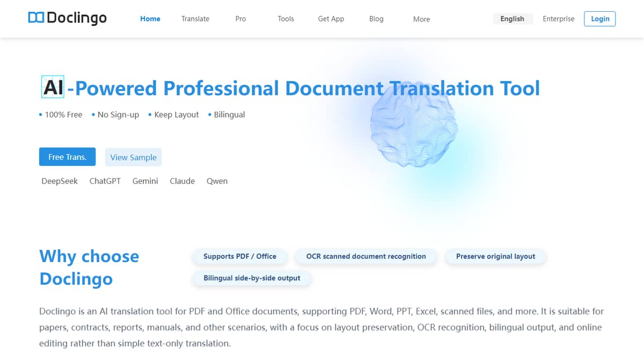The width and height of the screenshot is (644, 362).
Task: Click the Doclingo logo
Action: tap(68, 18)
